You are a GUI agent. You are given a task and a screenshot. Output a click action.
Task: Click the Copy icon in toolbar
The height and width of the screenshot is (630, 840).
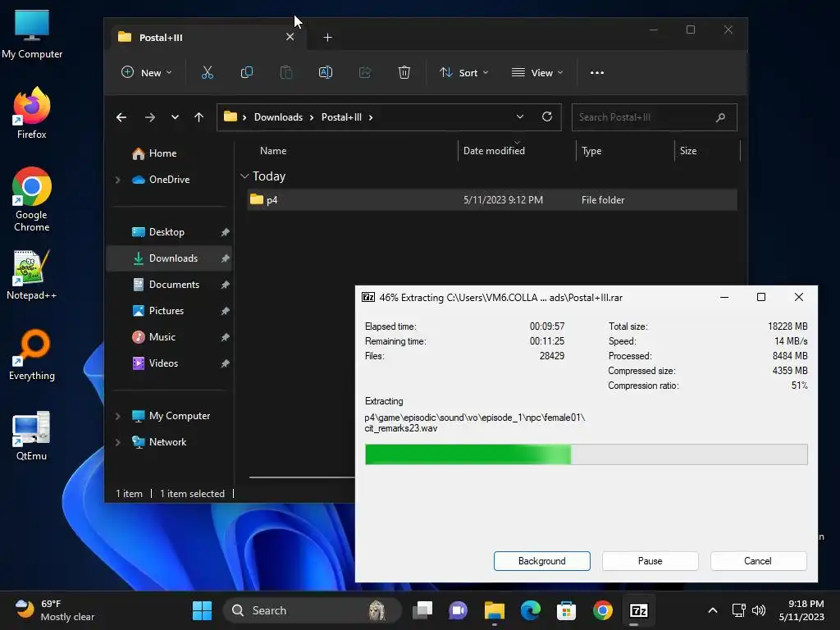[247, 72]
